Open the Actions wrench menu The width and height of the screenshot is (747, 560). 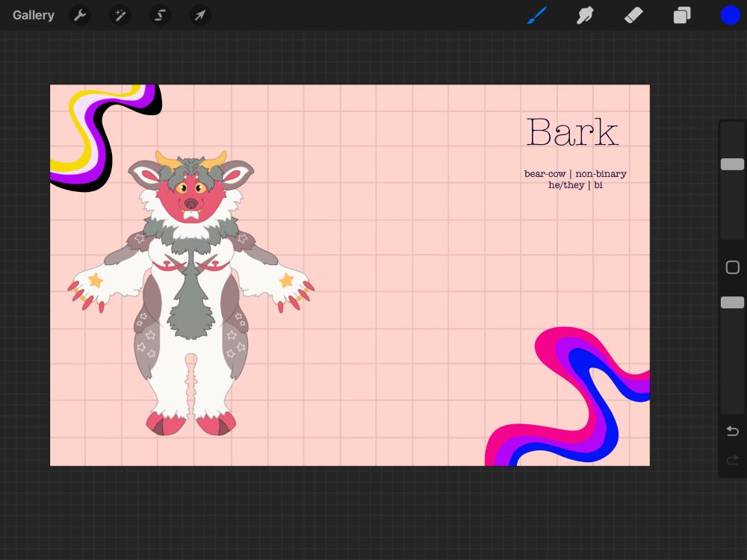80,15
